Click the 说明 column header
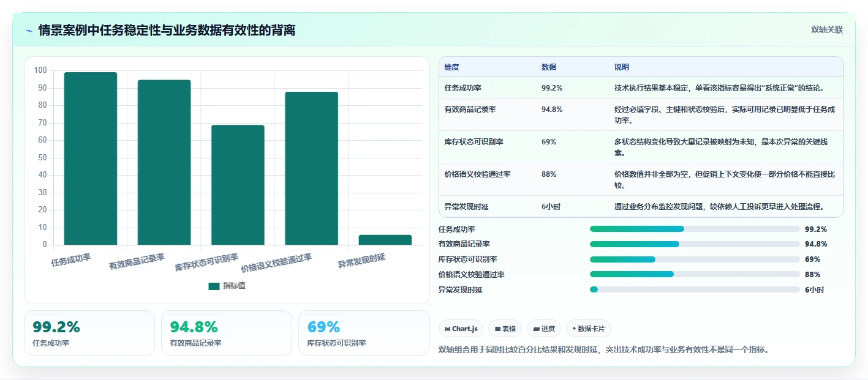Viewport: 868px width, 380px height. 622,67
